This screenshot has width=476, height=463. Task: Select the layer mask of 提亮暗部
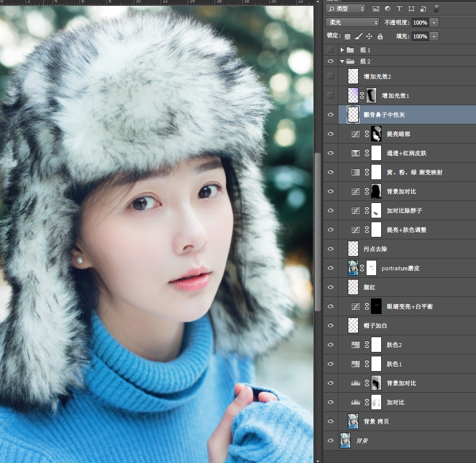[376, 134]
